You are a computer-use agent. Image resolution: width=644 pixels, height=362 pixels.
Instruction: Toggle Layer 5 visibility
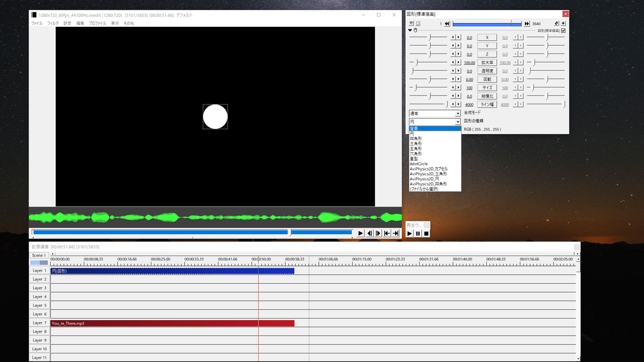tap(39, 305)
